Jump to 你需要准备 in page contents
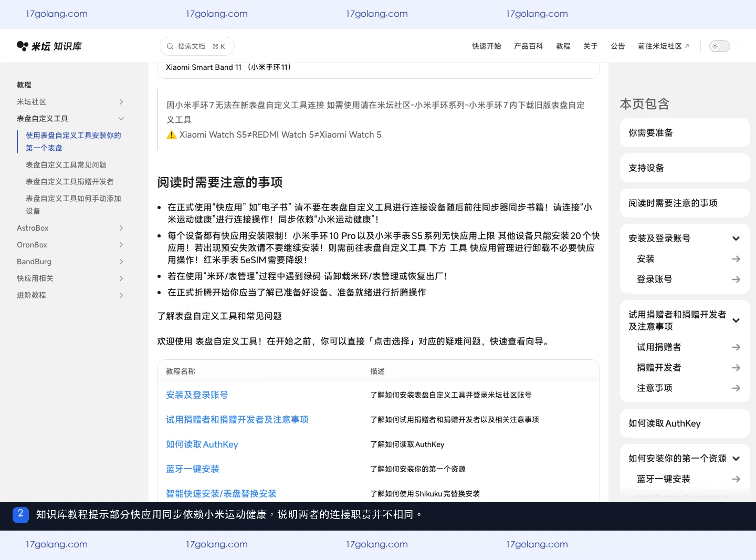 point(685,133)
